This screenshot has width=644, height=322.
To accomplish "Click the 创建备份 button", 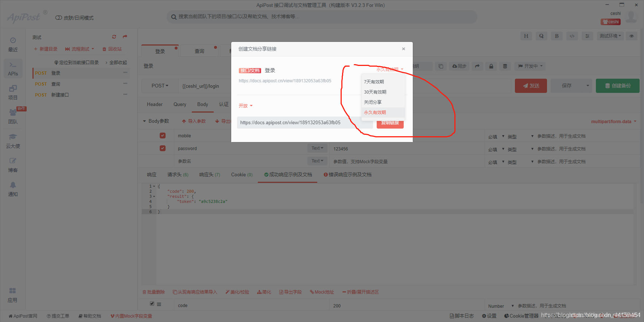I will (618, 86).
